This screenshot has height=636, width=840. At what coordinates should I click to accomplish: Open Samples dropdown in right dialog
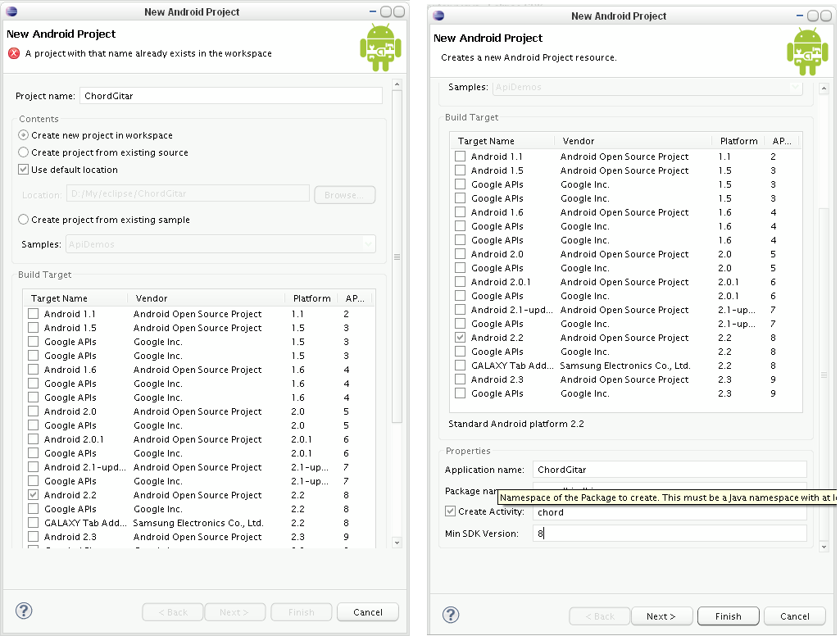coord(647,87)
